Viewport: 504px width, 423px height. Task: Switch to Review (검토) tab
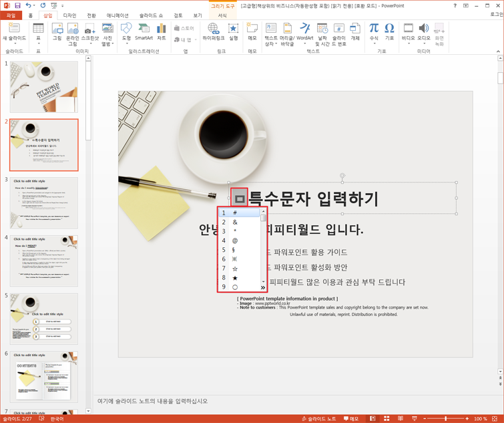pos(178,15)
